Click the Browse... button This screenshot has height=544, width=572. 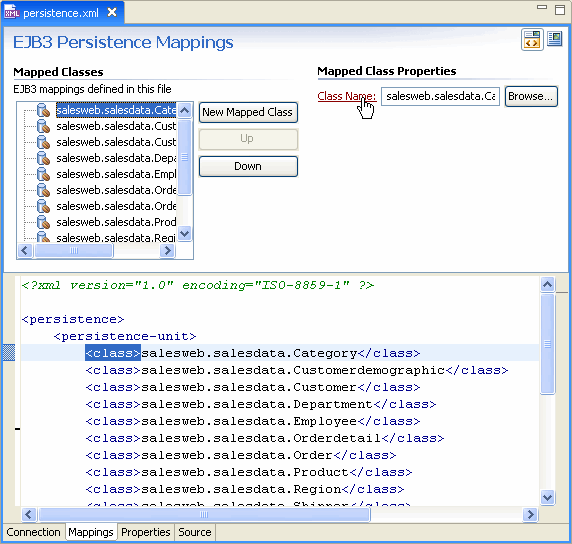click(x=531, y=96)
